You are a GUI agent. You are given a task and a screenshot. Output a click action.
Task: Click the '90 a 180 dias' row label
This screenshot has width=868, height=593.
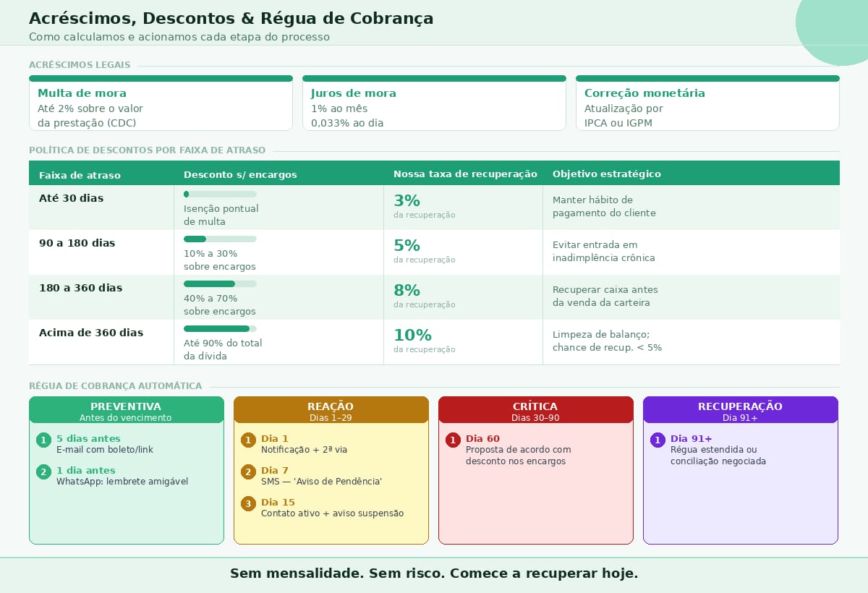pos(77,243)
